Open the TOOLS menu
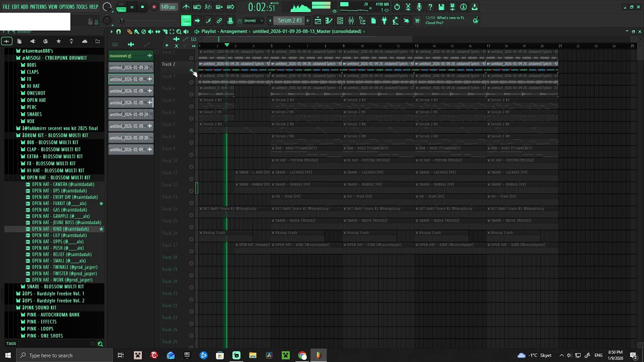 [82, 7]
